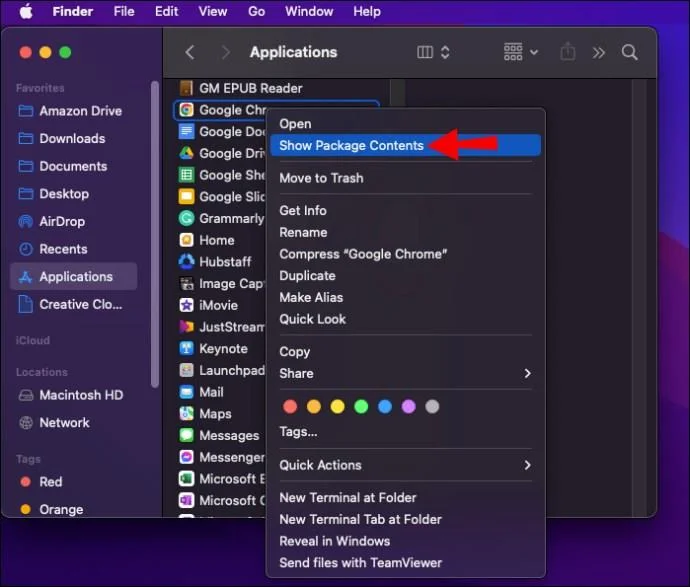Choose Compress "Google Chrome"
The height and width of the screenshot is (587, 690).
[405, 254]
